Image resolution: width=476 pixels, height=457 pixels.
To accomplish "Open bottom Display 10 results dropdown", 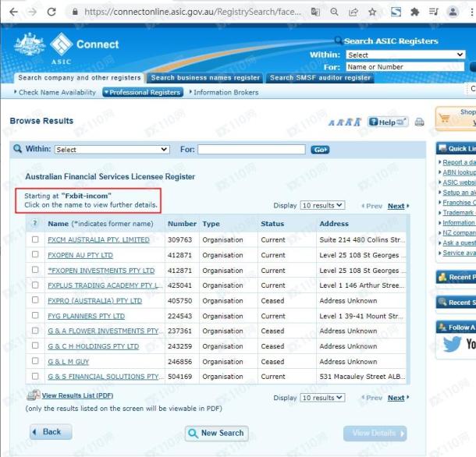I will (322, 398).
